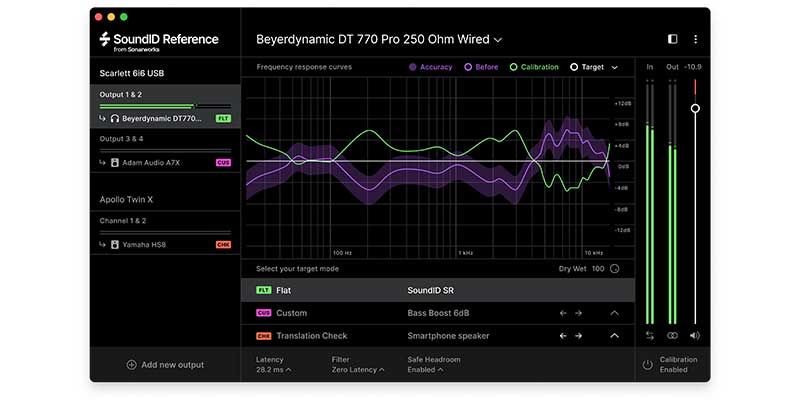800x400 pixels.
Task: Toggle the Accuracy curve visibility
Action: [x=430, y=67]
